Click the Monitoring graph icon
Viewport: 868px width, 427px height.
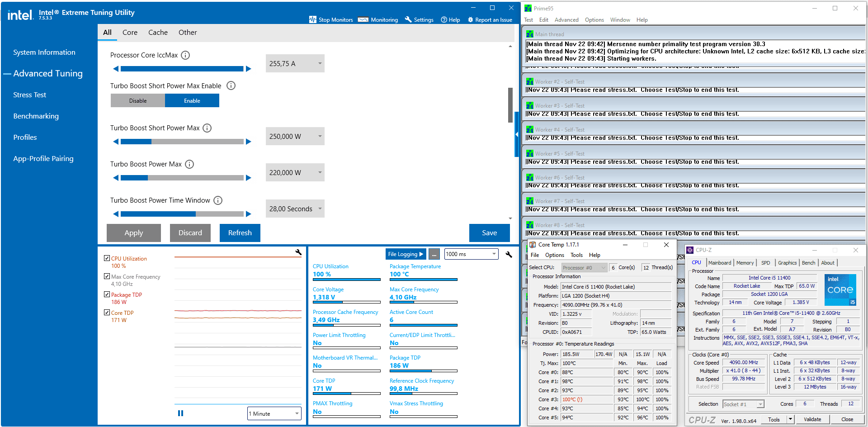363,19
